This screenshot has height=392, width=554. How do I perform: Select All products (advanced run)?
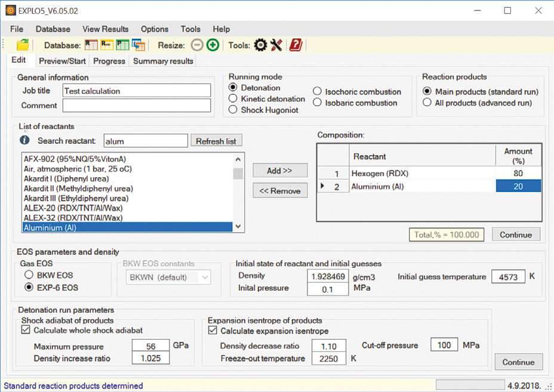[x=427, y=103]
